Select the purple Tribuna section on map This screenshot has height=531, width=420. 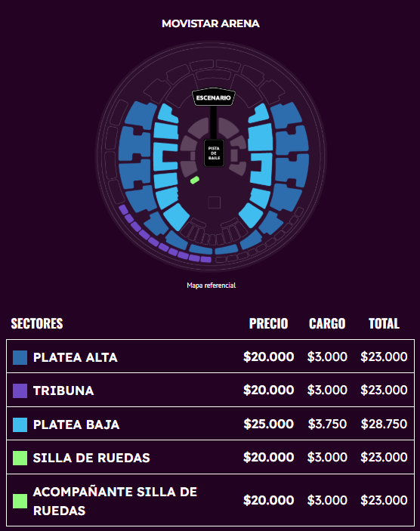pos(161,237)
